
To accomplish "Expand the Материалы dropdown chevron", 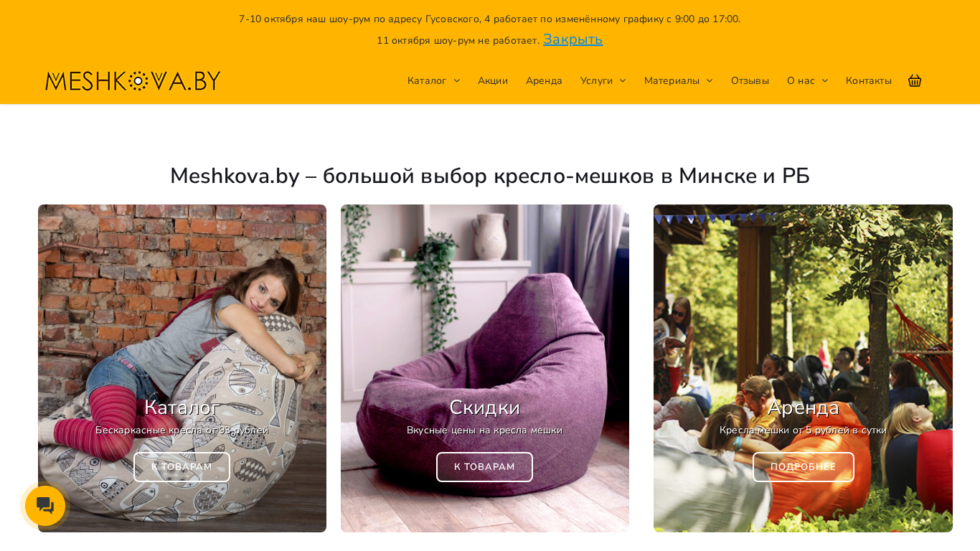I will pyautogui.click(x=710, y=80).
